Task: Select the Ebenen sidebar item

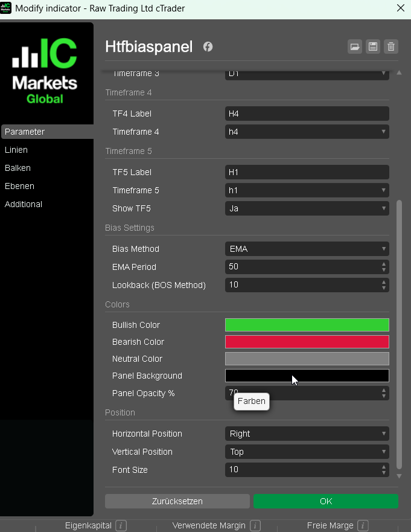Action: click(19, 186)
